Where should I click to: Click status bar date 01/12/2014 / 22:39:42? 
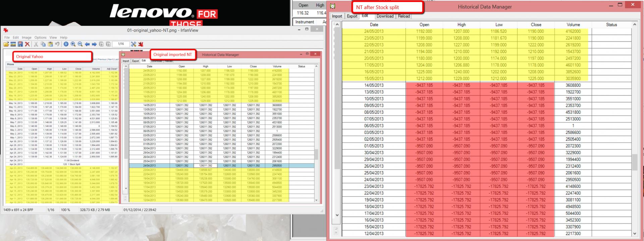pos(140,210)
